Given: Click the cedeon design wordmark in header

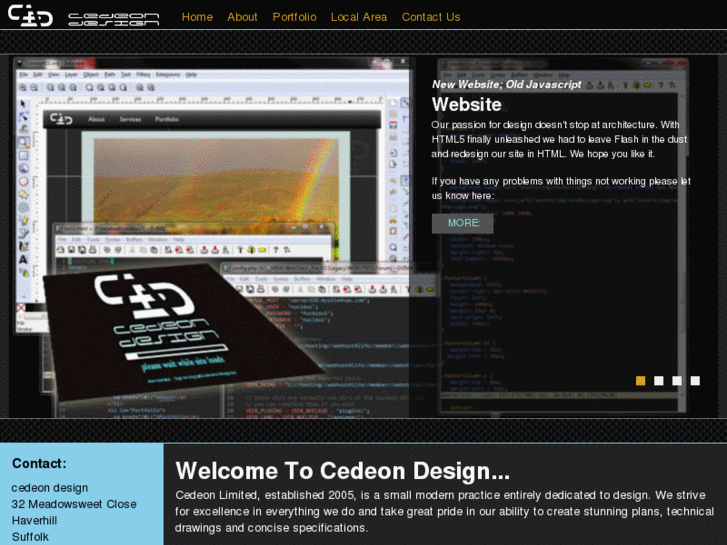Looking at the screenshot, I should 114,19.
